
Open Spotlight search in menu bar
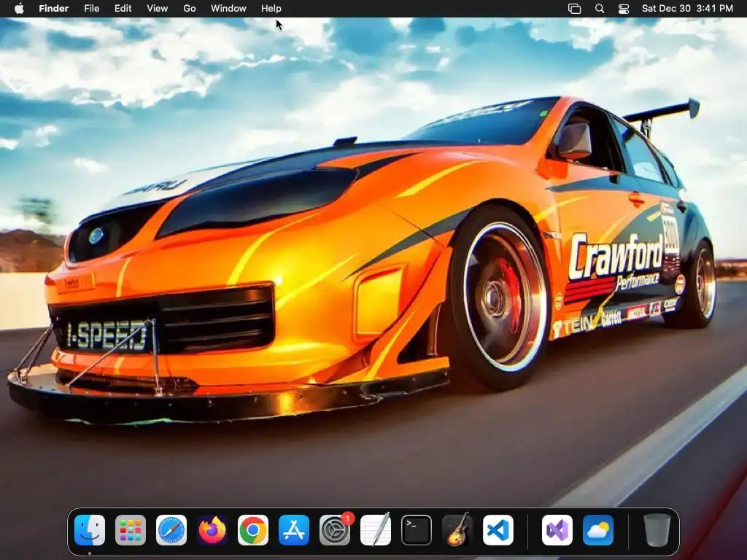[x=600, y=9]
